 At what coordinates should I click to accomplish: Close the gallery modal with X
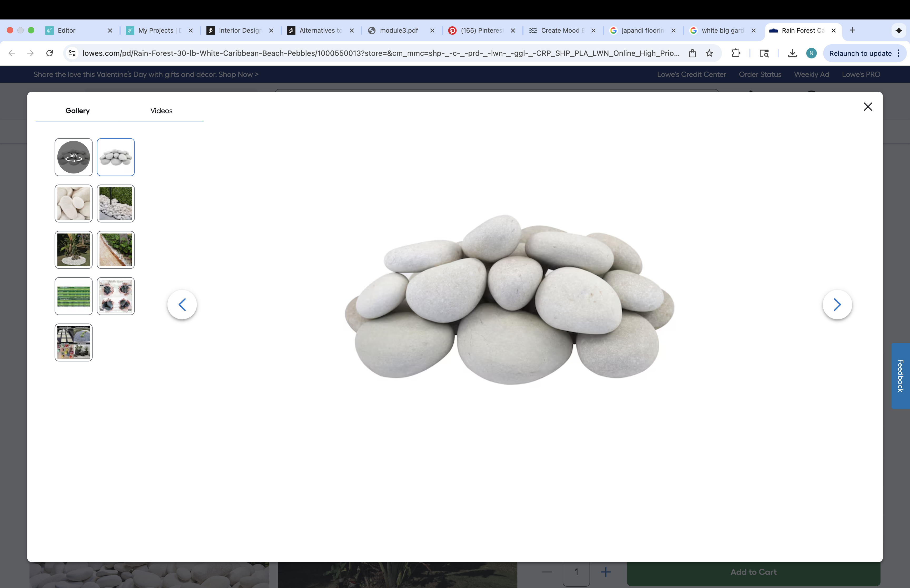(x=868, y=107)
